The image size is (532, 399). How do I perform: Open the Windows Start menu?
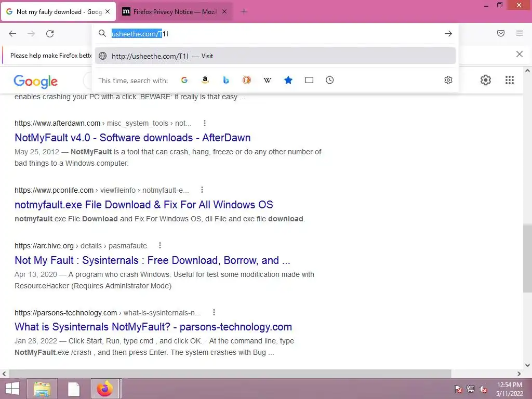click(x=12, y=389)
